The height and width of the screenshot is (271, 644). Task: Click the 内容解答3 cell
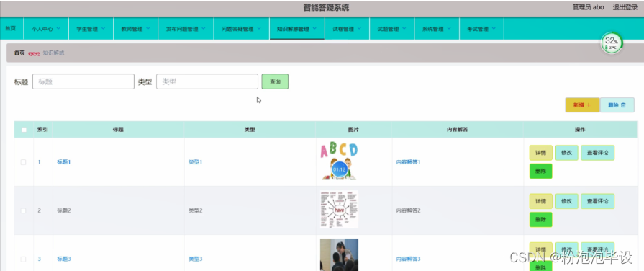tap(408, 259)
